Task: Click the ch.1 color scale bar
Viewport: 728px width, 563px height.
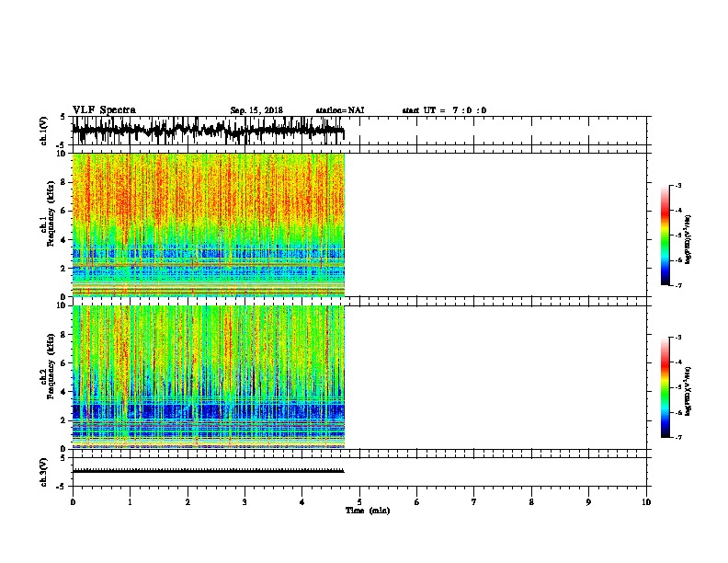Action: pyautogui.click(x=665, y=236)
